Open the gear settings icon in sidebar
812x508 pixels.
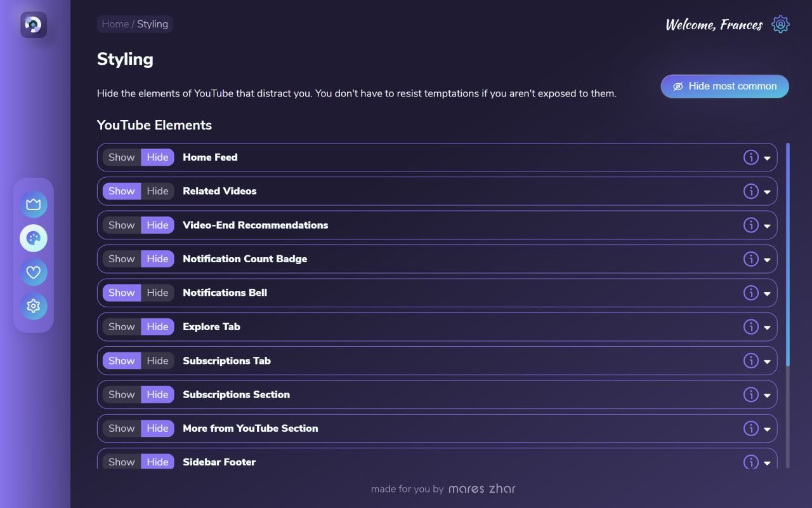(x=34, y=306)
